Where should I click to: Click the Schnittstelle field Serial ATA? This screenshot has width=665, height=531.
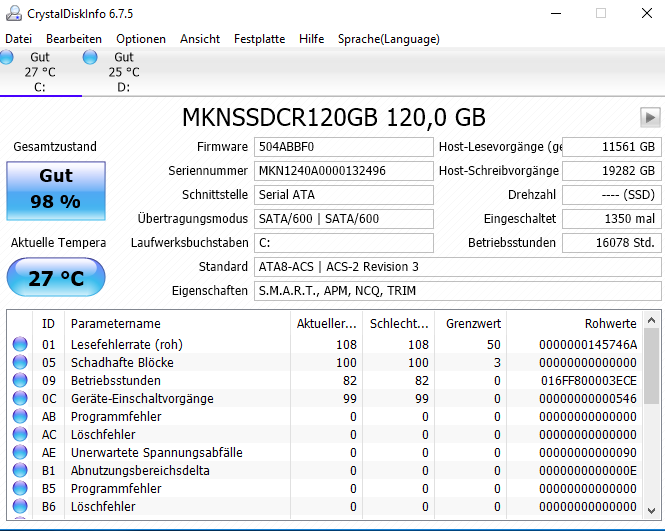pyautogui.click(x=344, y=195)
